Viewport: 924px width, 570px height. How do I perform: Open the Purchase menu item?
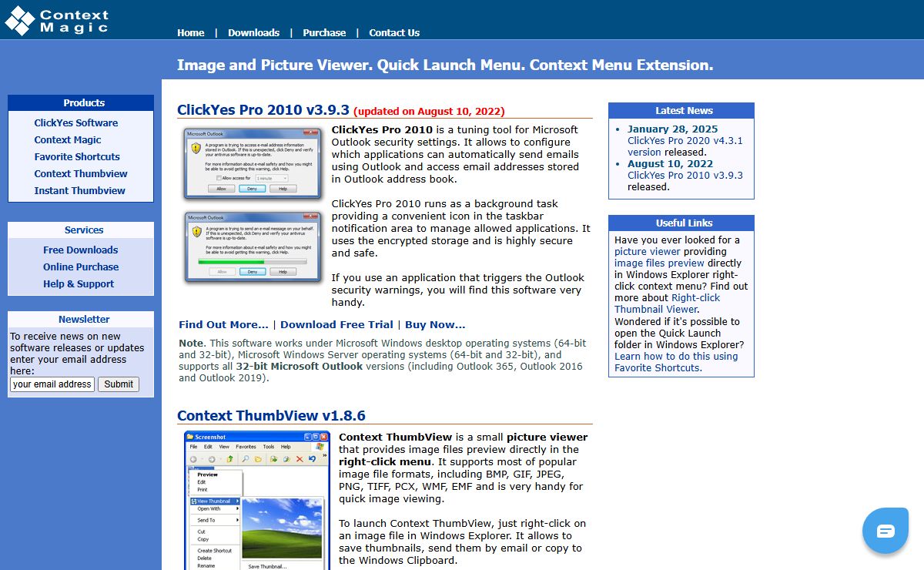pos(324,32)
